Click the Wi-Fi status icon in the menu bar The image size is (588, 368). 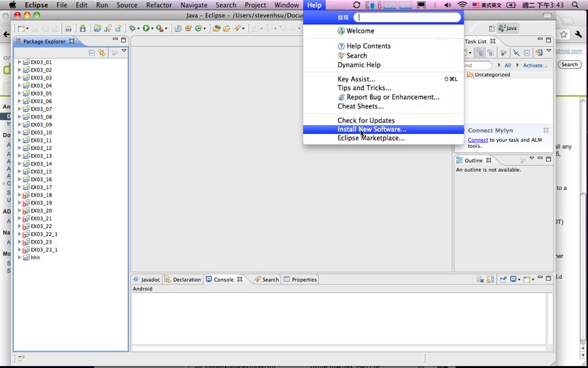coord(463,5)
